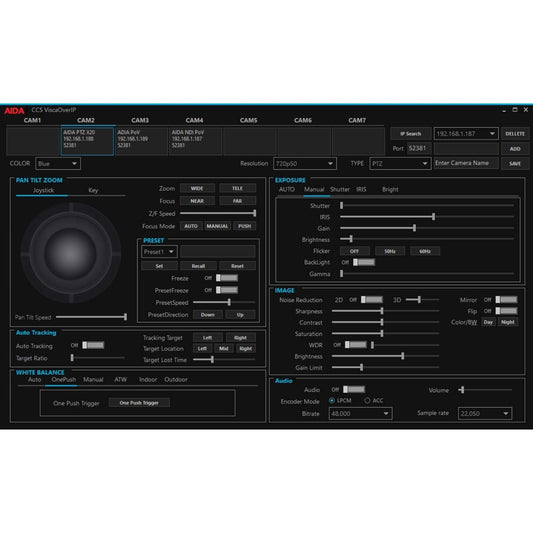Click the TELE zoom button
This screenshot has width=533, height=533.
coord(237,188)
